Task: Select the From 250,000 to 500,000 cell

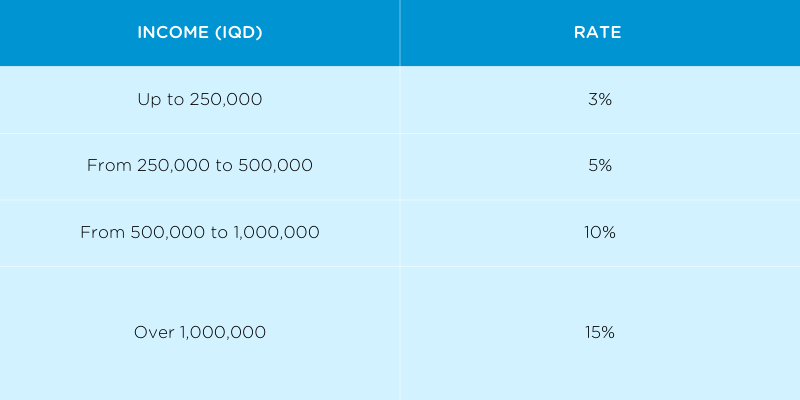Action: [x=199, y=166]
